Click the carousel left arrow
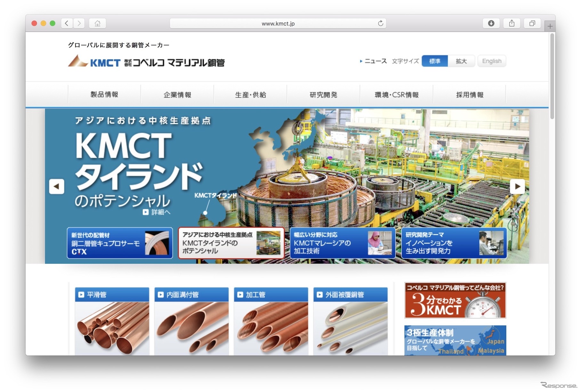Image resolution: width=581 pixels, height=392 pixels. point(57,187)
